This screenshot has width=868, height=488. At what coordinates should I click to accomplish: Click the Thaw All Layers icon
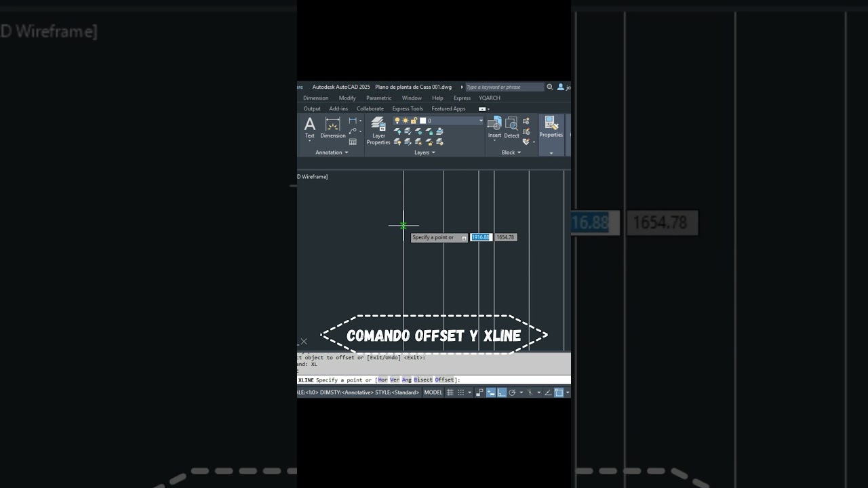(x=419, y=142)
